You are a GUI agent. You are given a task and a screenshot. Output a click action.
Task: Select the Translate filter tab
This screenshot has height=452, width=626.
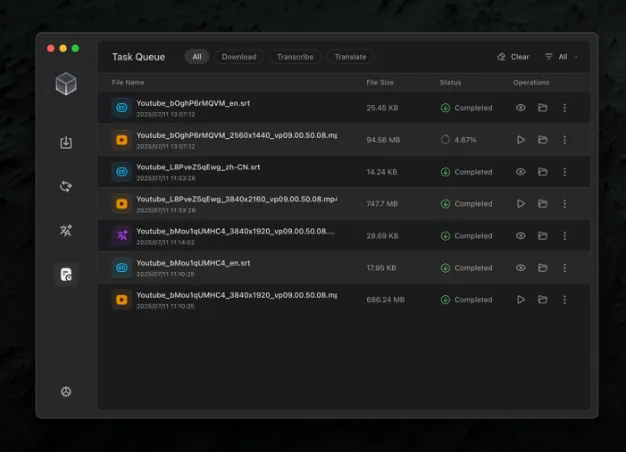point(350,57)
